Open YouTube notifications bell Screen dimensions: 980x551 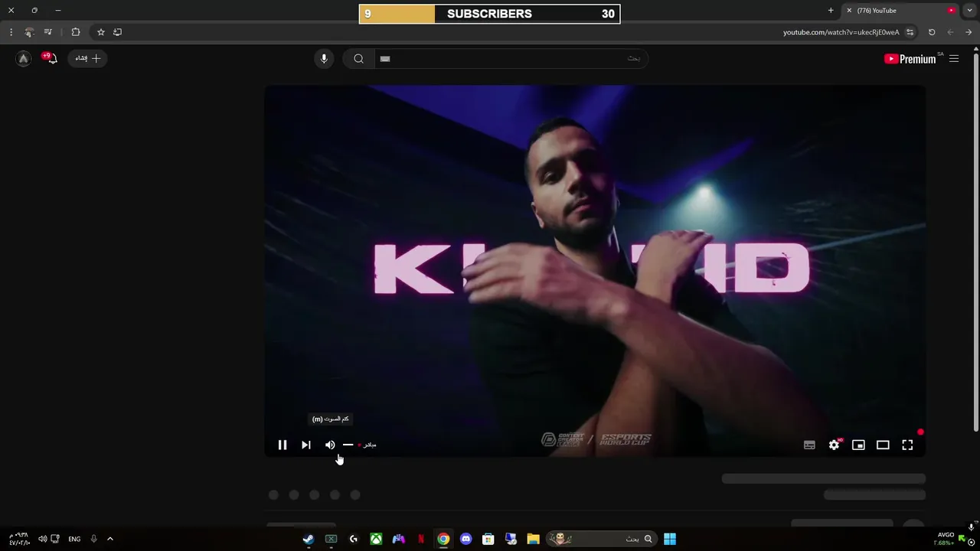(x=51, y=58)
